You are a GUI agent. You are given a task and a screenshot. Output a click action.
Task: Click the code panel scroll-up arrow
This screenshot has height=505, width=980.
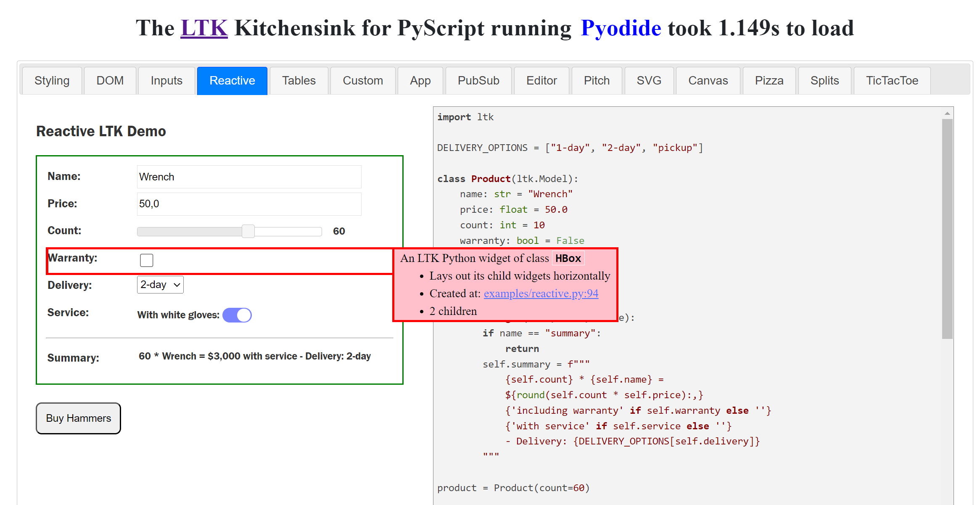point(947,113)
